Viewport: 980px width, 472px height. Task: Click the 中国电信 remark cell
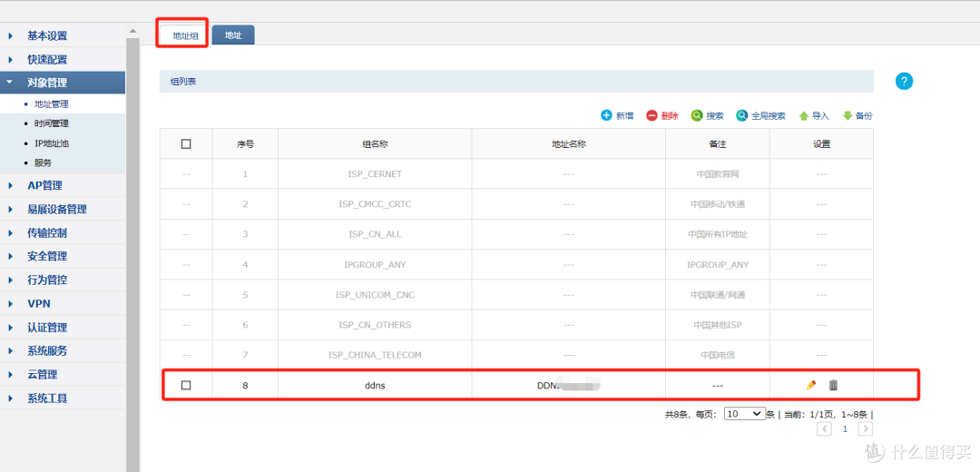[718, 355]
